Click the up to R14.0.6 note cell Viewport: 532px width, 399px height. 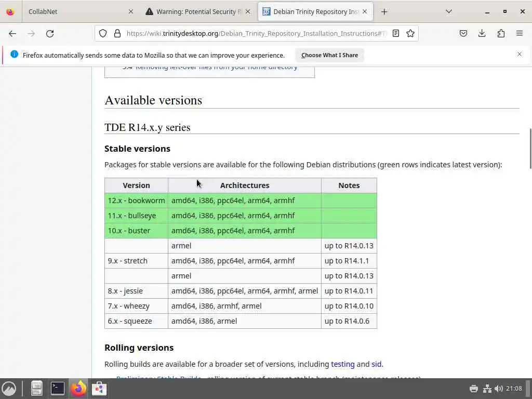click(349, 321)
